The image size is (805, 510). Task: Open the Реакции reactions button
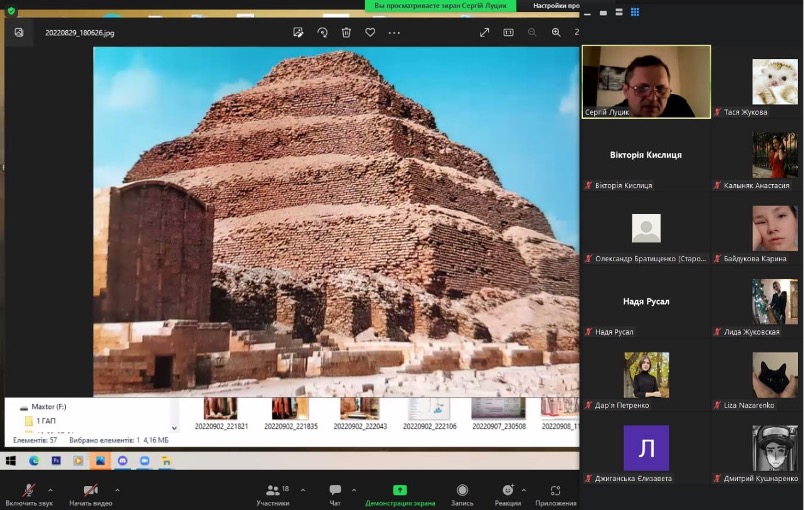[508, 495]
